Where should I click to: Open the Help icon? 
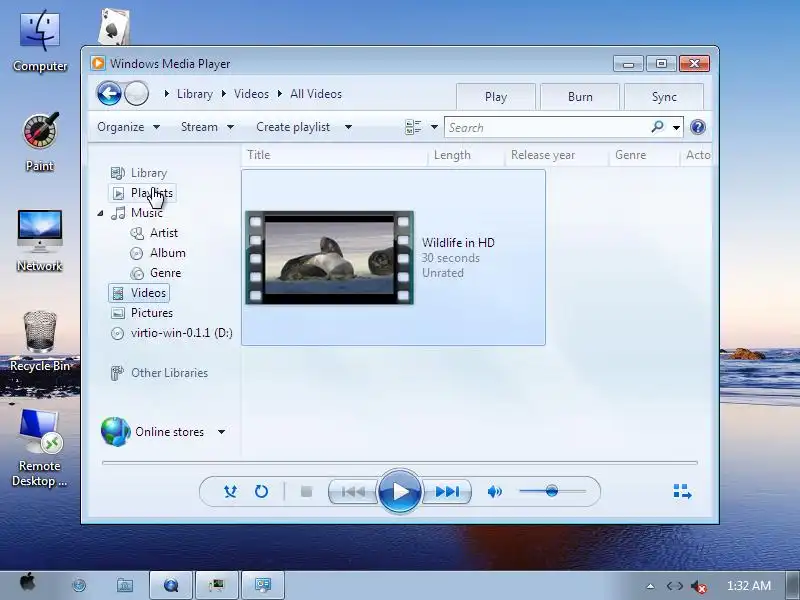tap(697, 127)
